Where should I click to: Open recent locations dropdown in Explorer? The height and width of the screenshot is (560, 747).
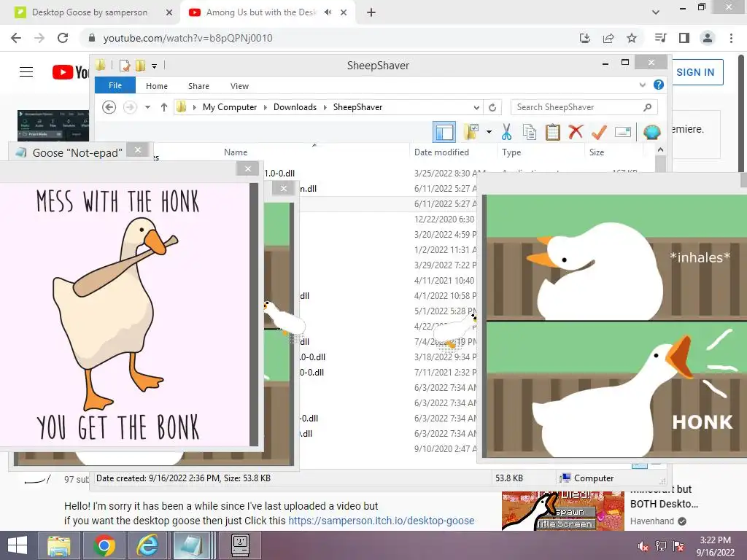point(147,107)
